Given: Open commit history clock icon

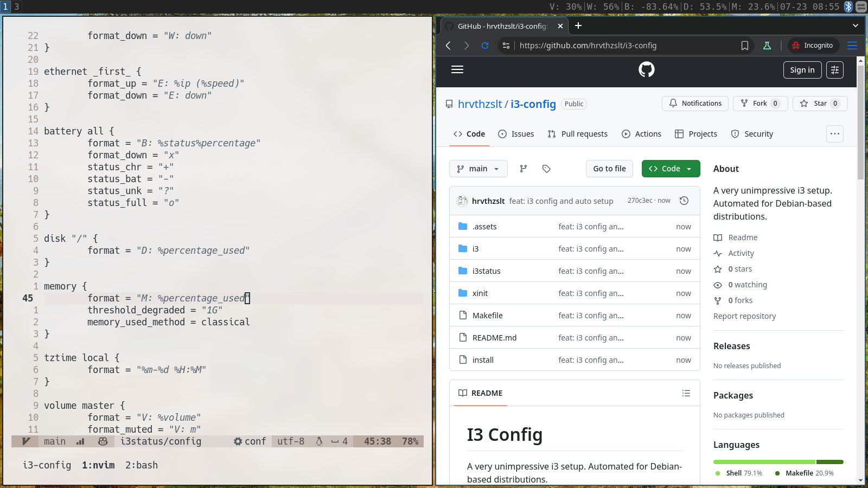Looking at the screenshot, I should pyautogui.click(x=684, y=201).
